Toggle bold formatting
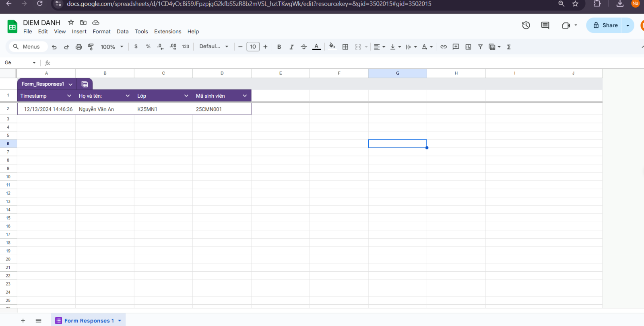The height and width of the screenshot is (326, 644). click(x=279, y=47)
